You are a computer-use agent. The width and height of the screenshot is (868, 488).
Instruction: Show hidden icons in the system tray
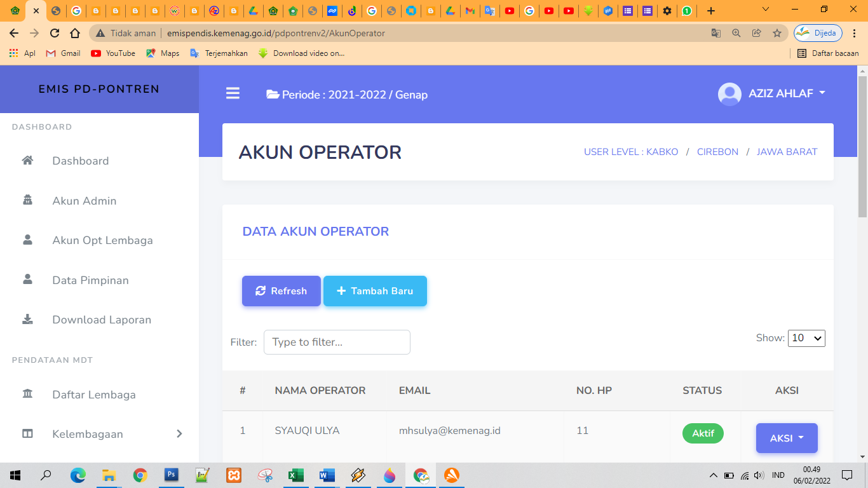point(713,475)
